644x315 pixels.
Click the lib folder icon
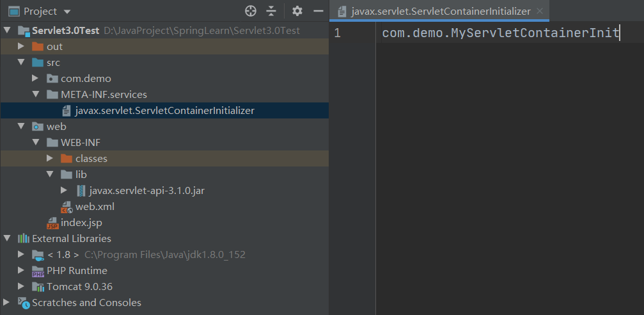tap(66, 174)
